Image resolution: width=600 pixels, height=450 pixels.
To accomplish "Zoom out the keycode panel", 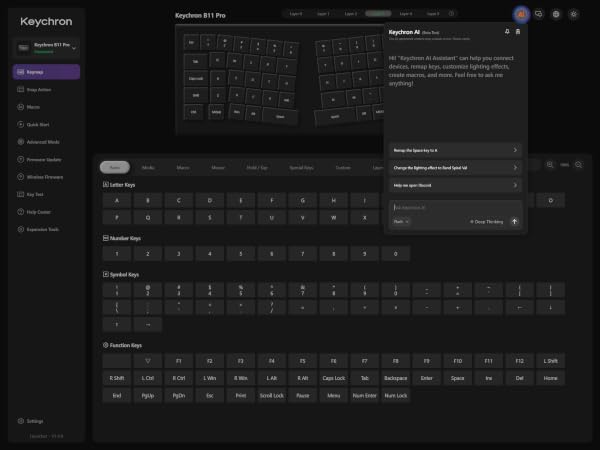I will point(579,165).
